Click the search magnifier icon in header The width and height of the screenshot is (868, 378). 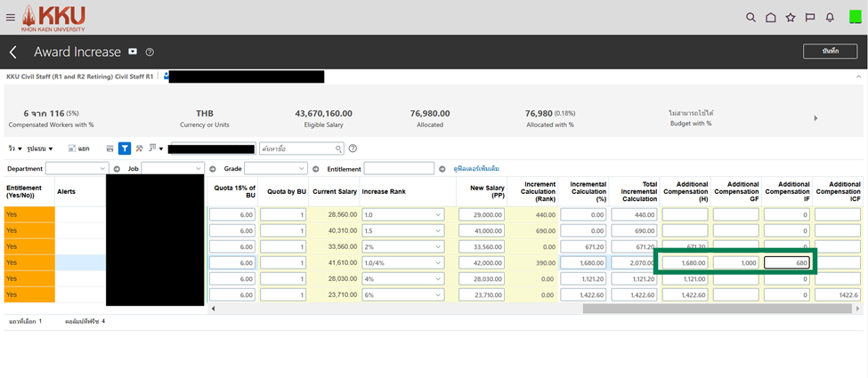point(750,17)
